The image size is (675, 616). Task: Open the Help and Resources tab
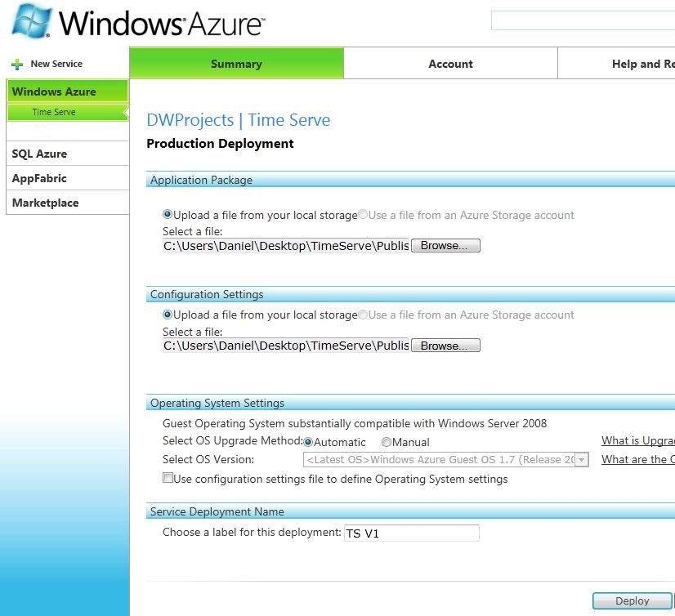click(616, 63)
